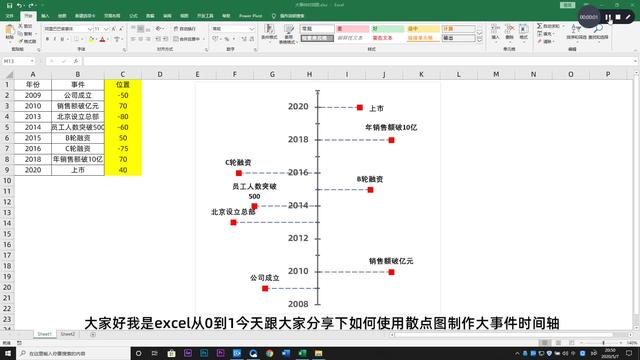Toggle Underline formatting
The width and height of the screenshot is (640, 360).
(62, 39)
